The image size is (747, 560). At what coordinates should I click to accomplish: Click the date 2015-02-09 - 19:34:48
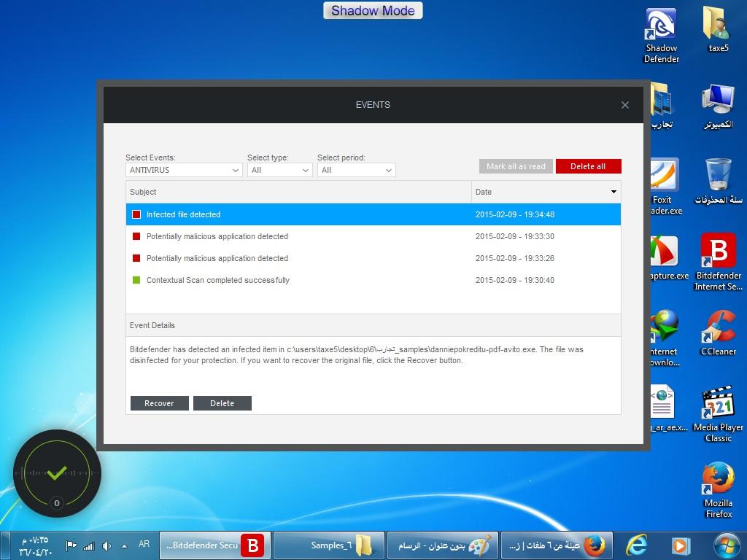click(x=515, y=215)
